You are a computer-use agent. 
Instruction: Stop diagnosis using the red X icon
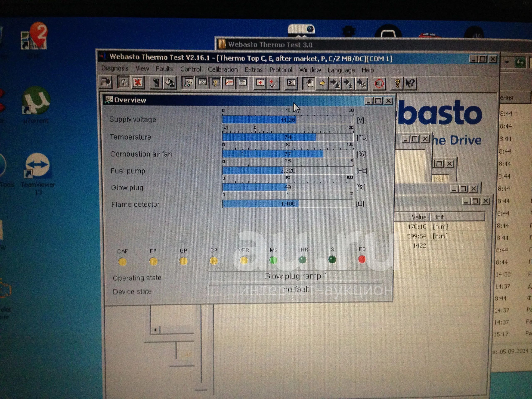138,83
